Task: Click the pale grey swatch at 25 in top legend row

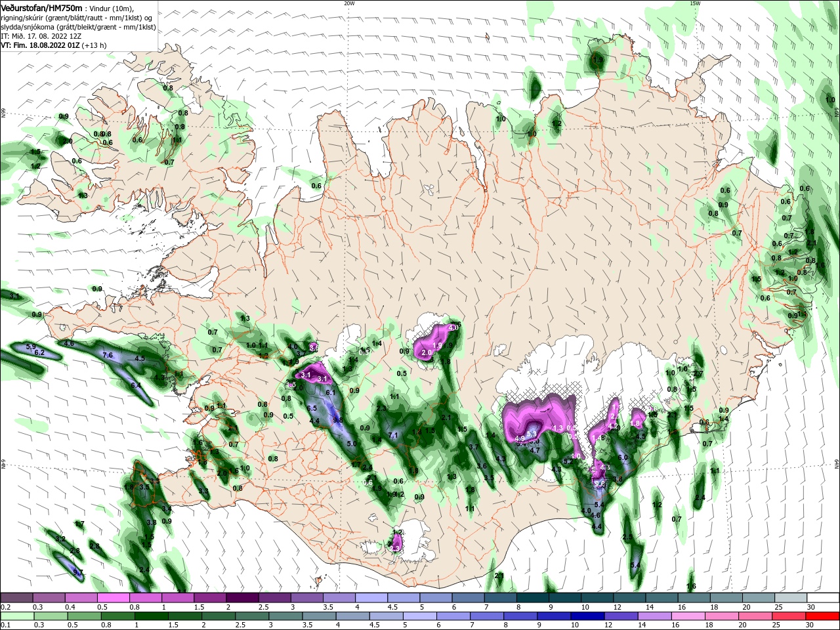Action: click(x=791, y=598)
